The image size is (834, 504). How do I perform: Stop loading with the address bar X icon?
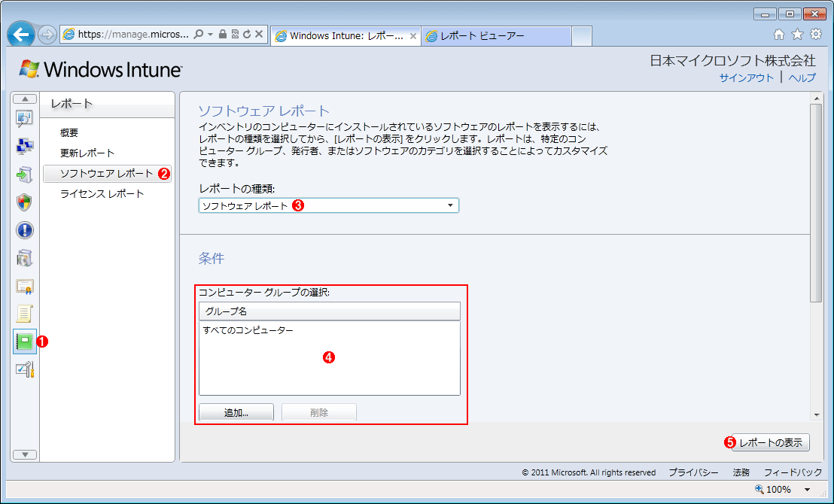(259, 35)
